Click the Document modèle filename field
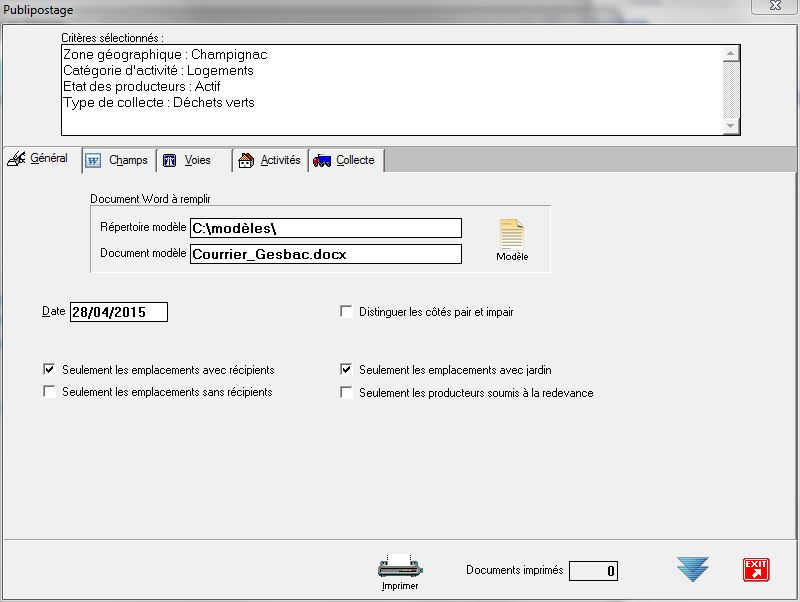800x602 pixels. coord(325,254)
